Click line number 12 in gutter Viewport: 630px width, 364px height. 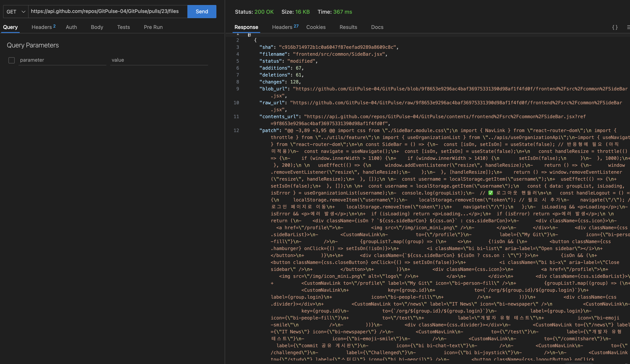coord(236,130)
